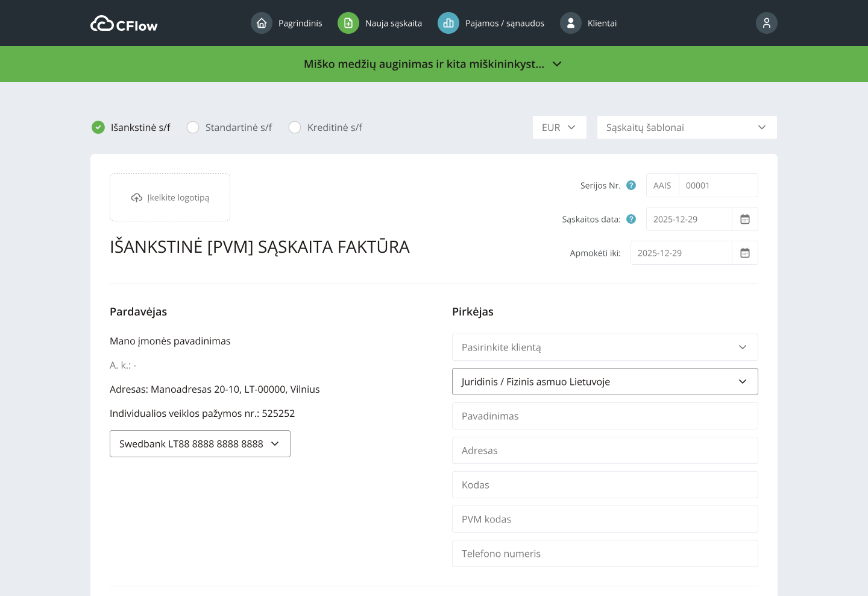The height and width of the screenshot is (596, 868).
Task: Click 'Individualios veiklos pažymos nr.: 525252' text
Action: tap(202, 414)
